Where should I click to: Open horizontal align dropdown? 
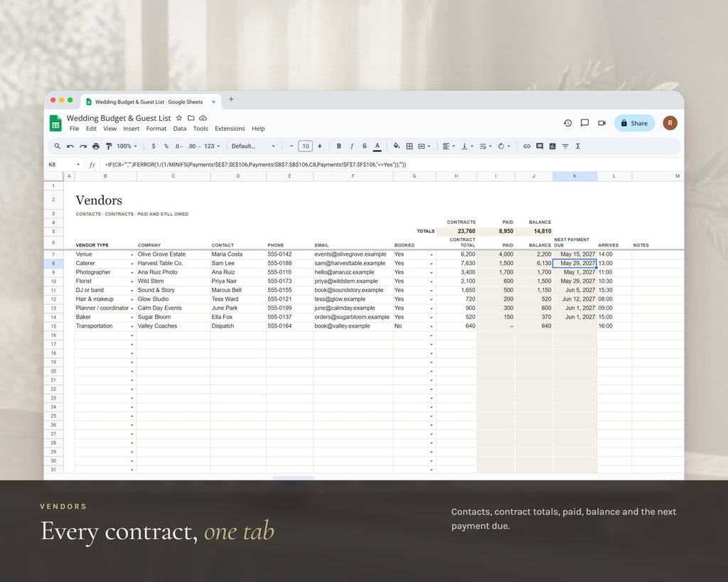[x=449, y=146]
